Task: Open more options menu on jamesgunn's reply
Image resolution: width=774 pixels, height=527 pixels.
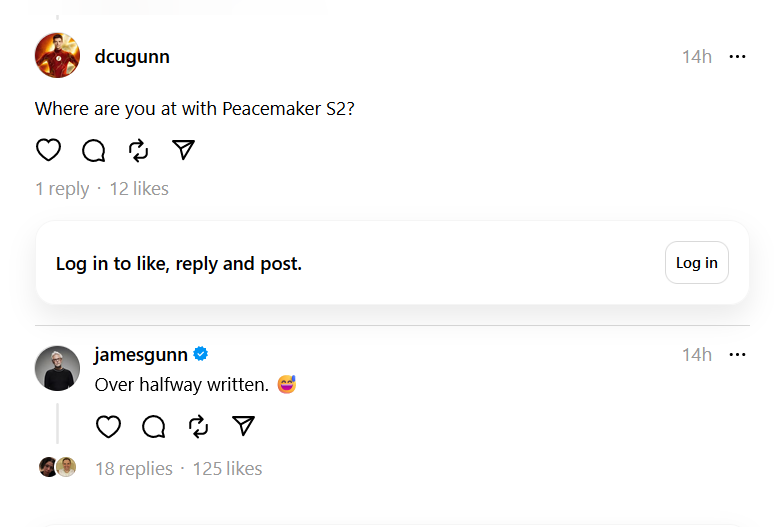Action: (x=738, y=355)
